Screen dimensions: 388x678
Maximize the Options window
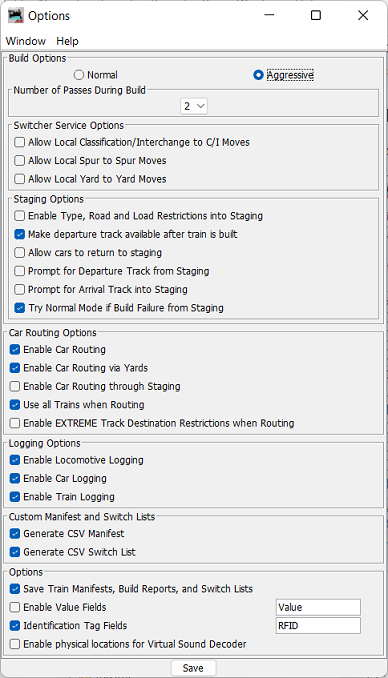click(316, 16)
